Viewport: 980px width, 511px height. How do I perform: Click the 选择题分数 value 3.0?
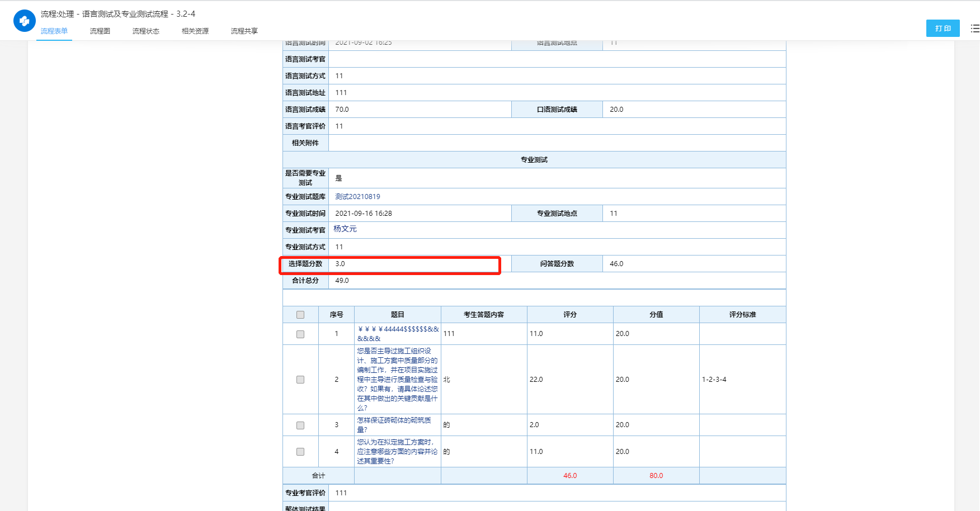(340, 264)
